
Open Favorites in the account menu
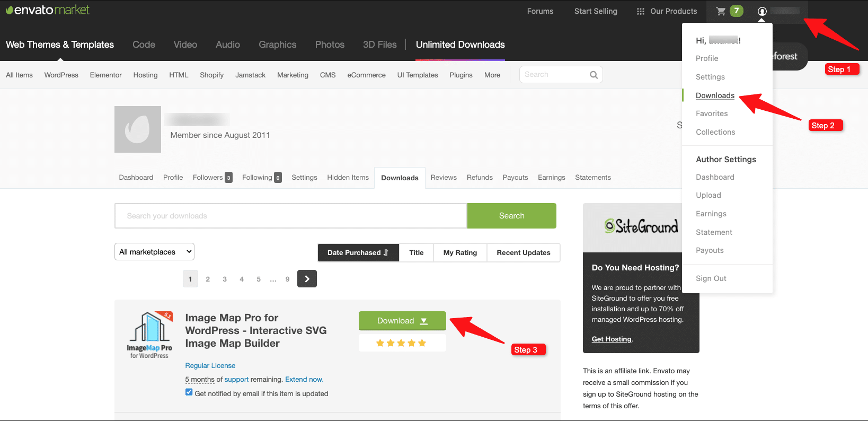pos(712,113)
